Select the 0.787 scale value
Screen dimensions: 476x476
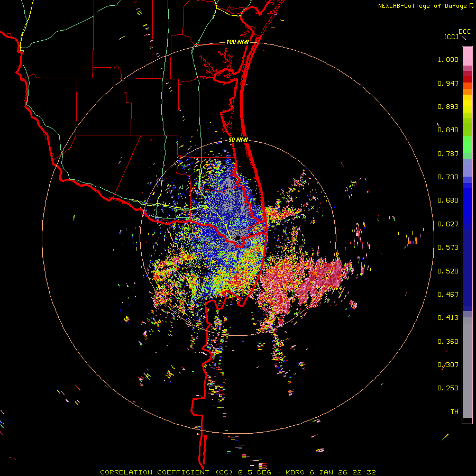[x=448, y=153]
